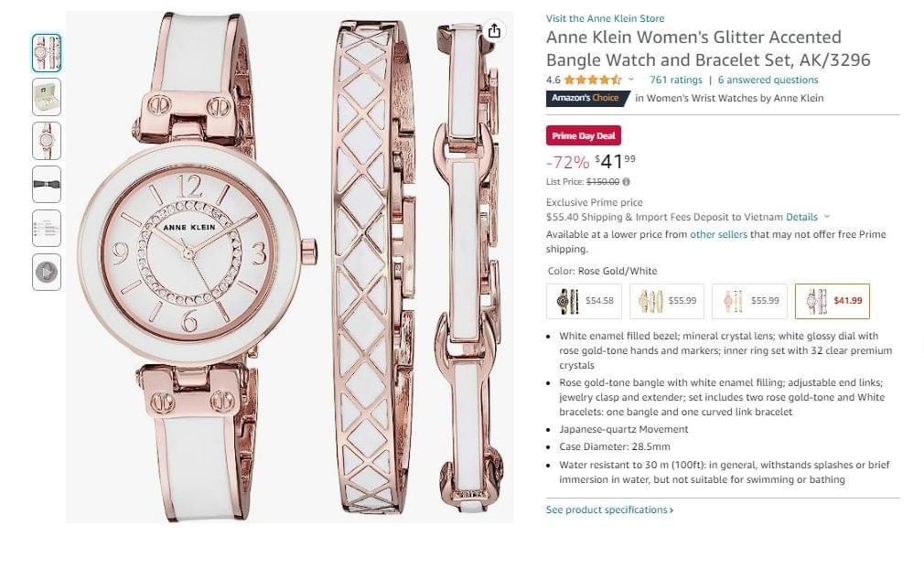Click the List Price info icon

[x=627, y=182]
